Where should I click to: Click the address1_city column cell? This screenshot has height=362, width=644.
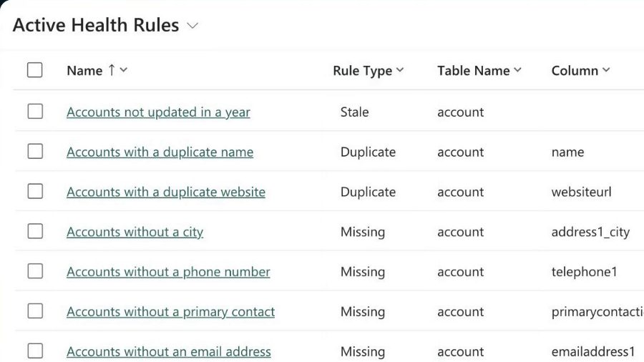point(590,233)
